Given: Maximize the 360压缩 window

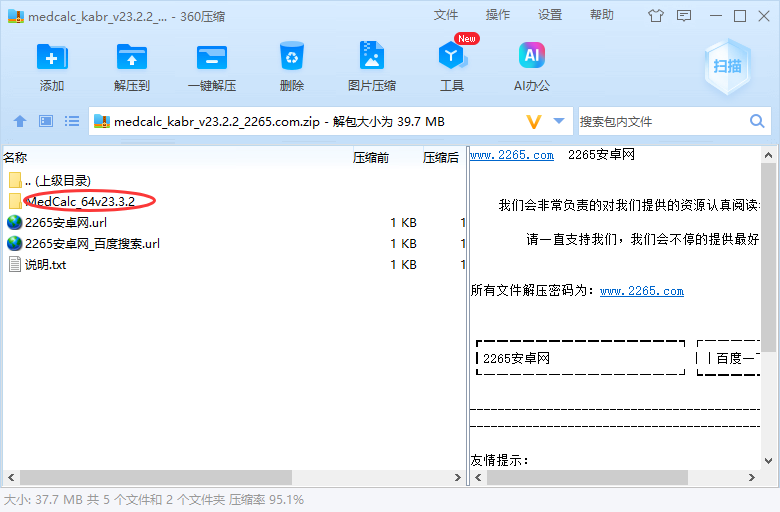Looking at the screenshot, I should tap(740, 16).
